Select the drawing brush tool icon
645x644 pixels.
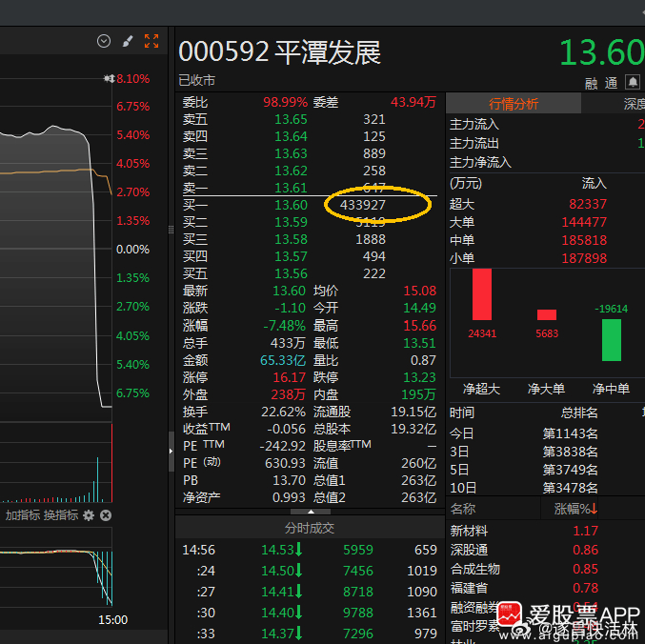pyautogui.click(x=128, y=41)
